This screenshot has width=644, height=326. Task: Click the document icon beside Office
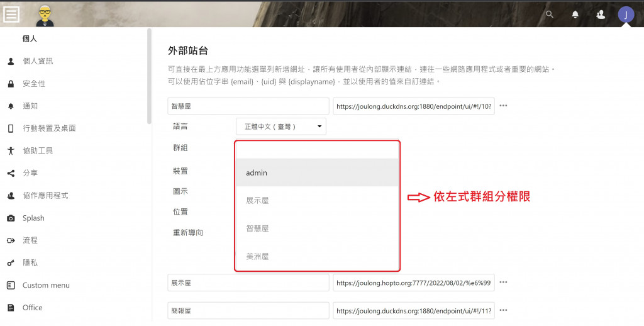click(11, 308)
